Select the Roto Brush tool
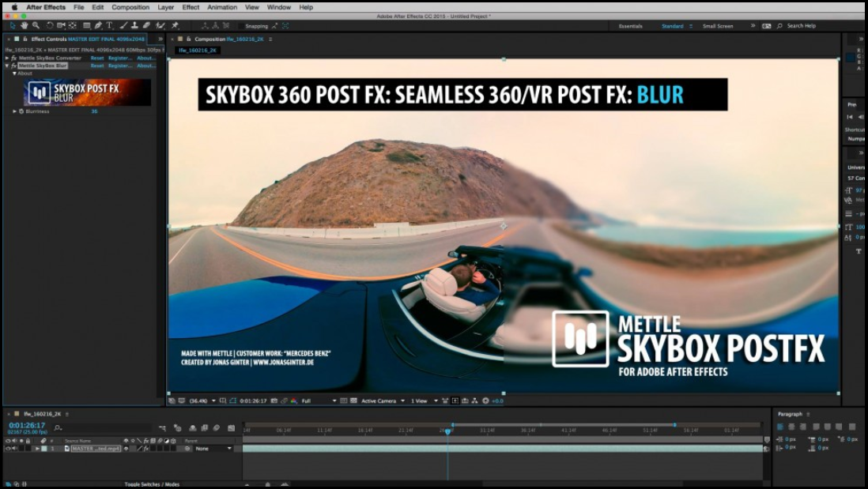The width and height of the screenshot is (868, 489). click(x=160, y=25)
